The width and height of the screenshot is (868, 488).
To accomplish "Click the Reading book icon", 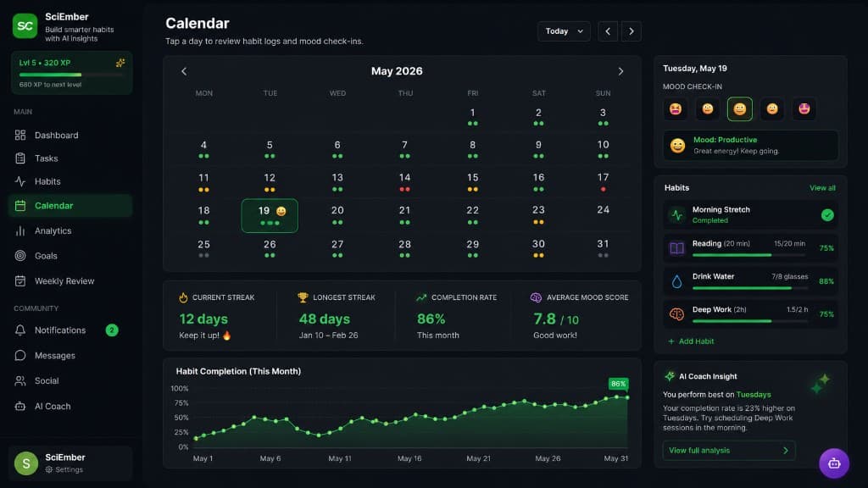I will (x=676, y=248).
